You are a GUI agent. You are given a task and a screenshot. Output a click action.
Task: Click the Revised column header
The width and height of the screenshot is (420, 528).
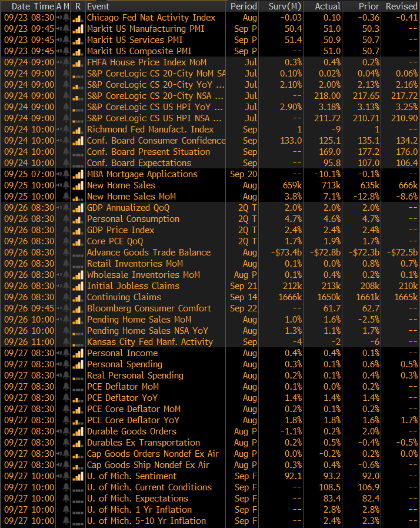coord(401,6)
